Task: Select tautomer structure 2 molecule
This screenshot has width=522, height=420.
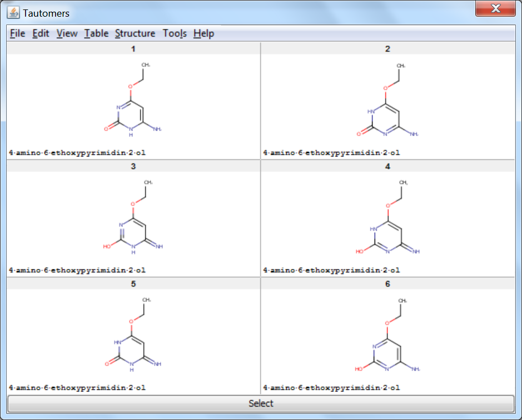Action: [x=387, y=100]
